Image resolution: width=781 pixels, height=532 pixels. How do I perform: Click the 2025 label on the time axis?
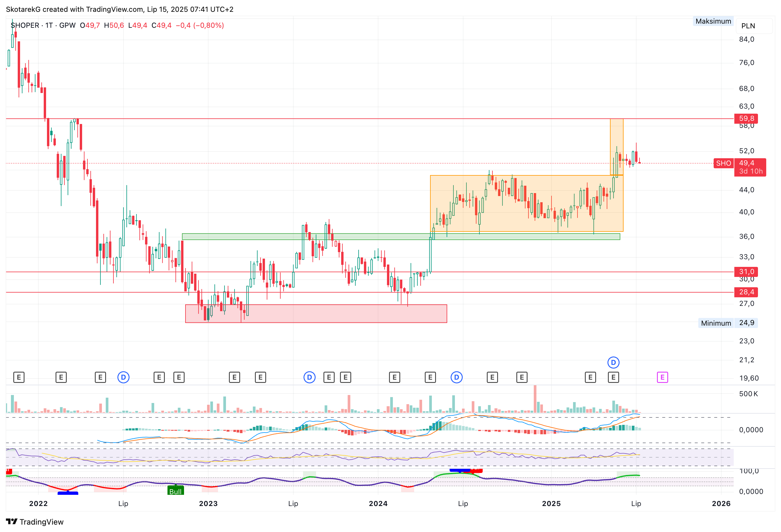[551, 503]
